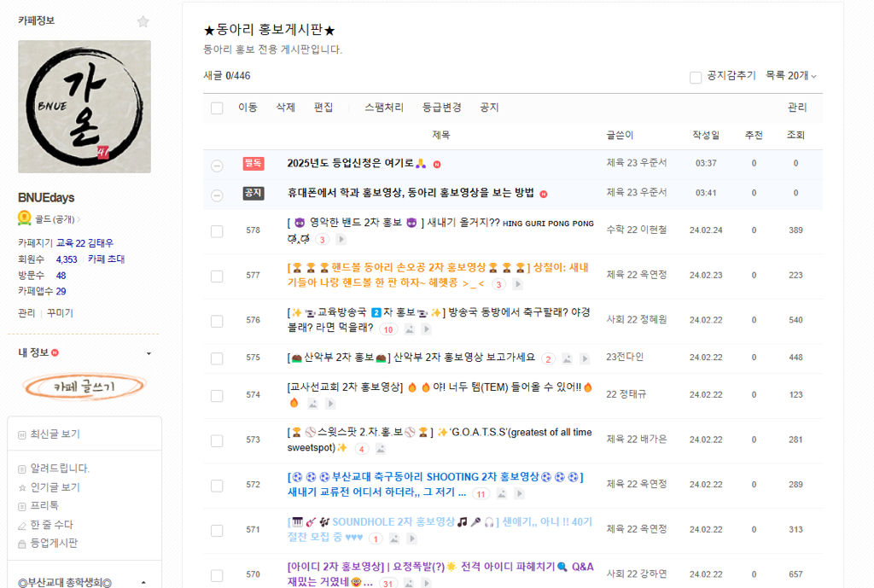Open the 카페 초대 invite link
The width and height of the screenshot is (874, 588).
(106, 259)
